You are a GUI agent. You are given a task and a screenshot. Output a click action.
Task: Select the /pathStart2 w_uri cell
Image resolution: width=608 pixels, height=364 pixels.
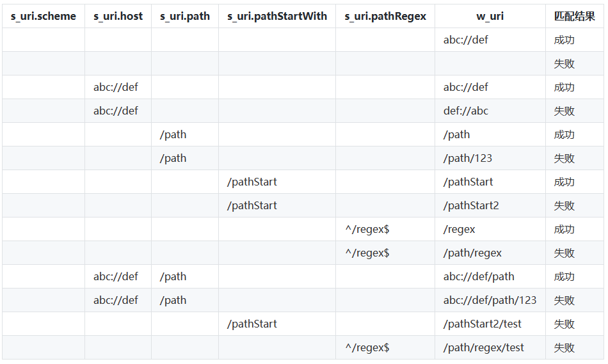(490, 205)
